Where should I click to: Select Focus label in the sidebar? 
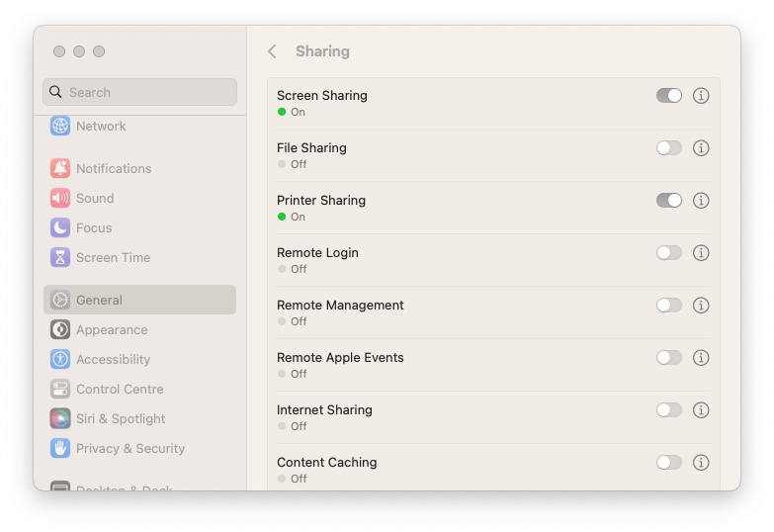tap(94, 227)
